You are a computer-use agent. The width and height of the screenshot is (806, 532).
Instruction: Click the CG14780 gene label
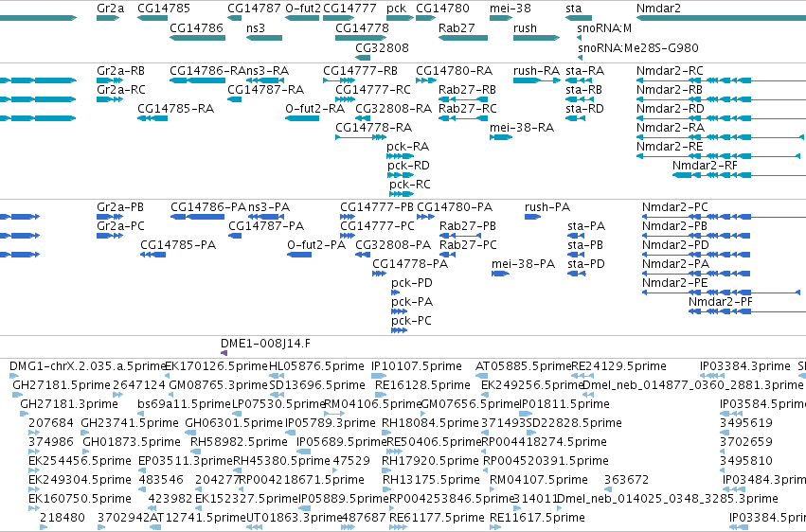(442, 9)
